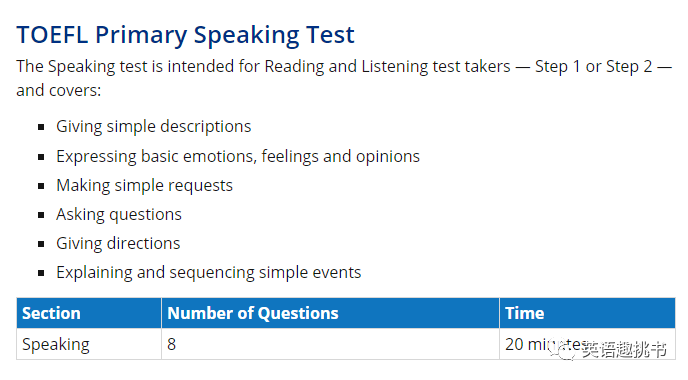Screen dimensions: 688x380
Task: Click the 20 minutes time cell
Action: 587,344
